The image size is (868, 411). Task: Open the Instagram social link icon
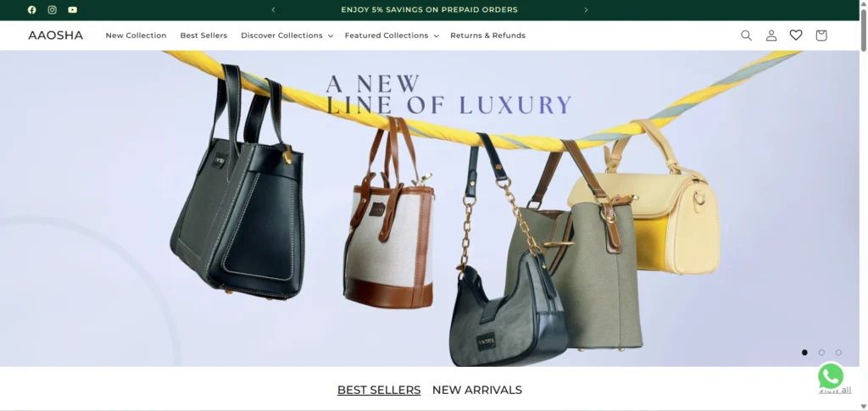point(52,9)
